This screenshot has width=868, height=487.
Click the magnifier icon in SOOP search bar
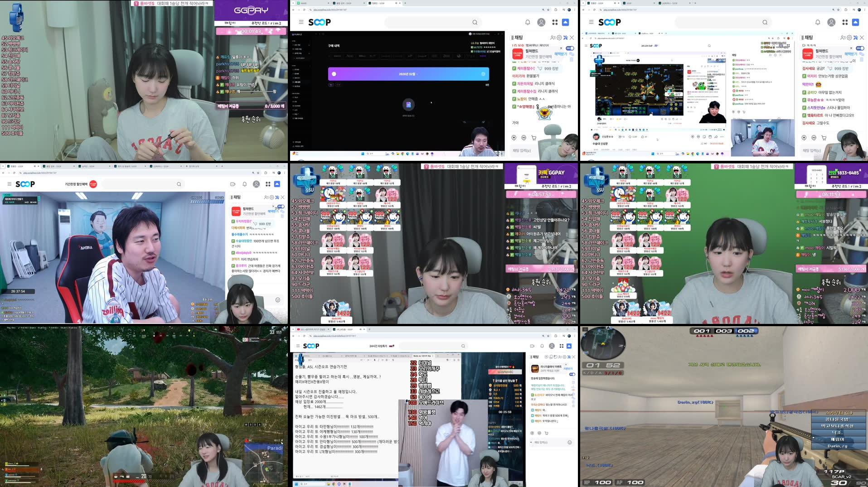coord(474,22)
